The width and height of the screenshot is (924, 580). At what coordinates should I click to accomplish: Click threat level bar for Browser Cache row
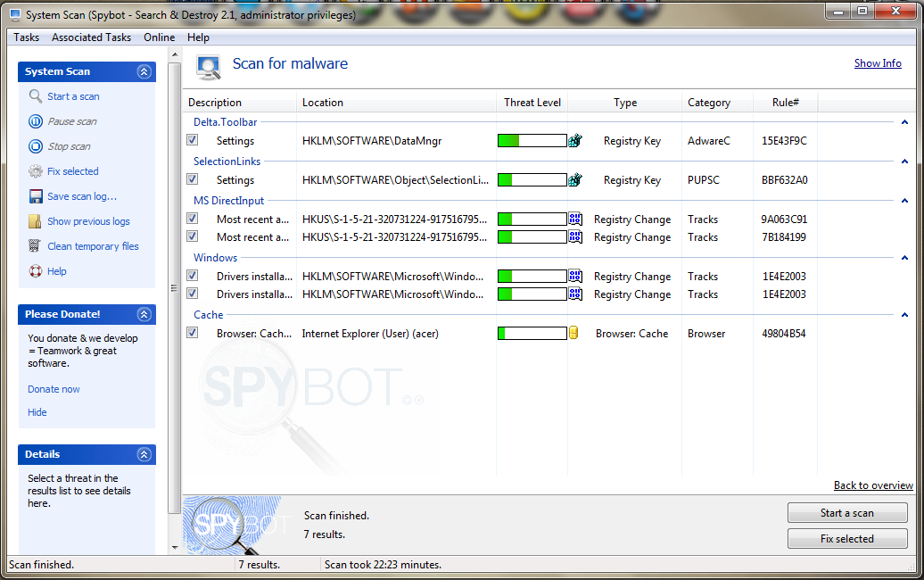pyautogui.click(x=532, y=333)
